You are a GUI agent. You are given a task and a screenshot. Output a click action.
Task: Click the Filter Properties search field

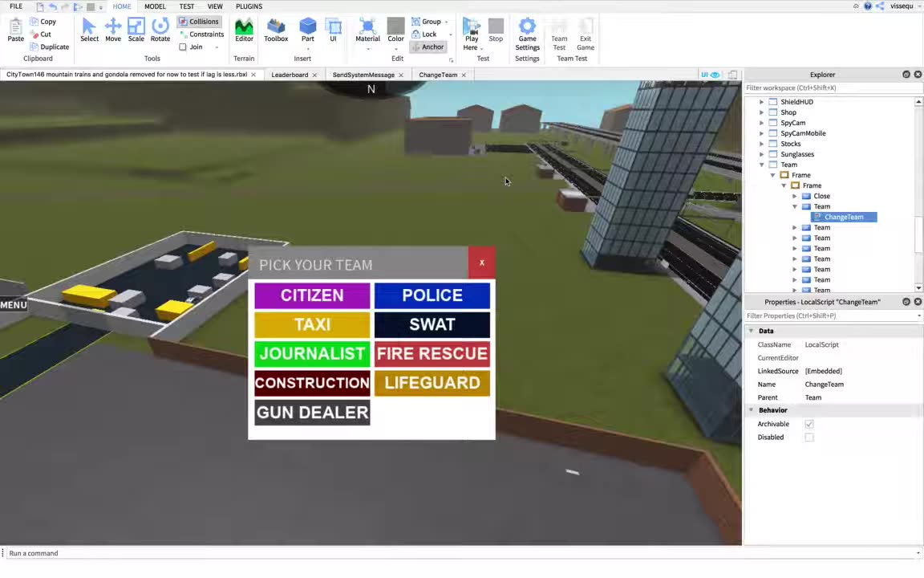click(x=832, y=315)
